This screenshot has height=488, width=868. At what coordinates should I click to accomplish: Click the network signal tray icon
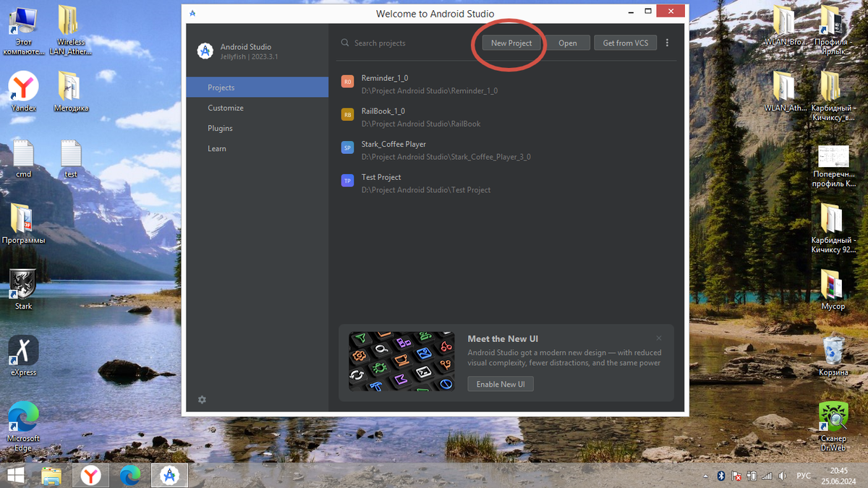tap(767, 476)
